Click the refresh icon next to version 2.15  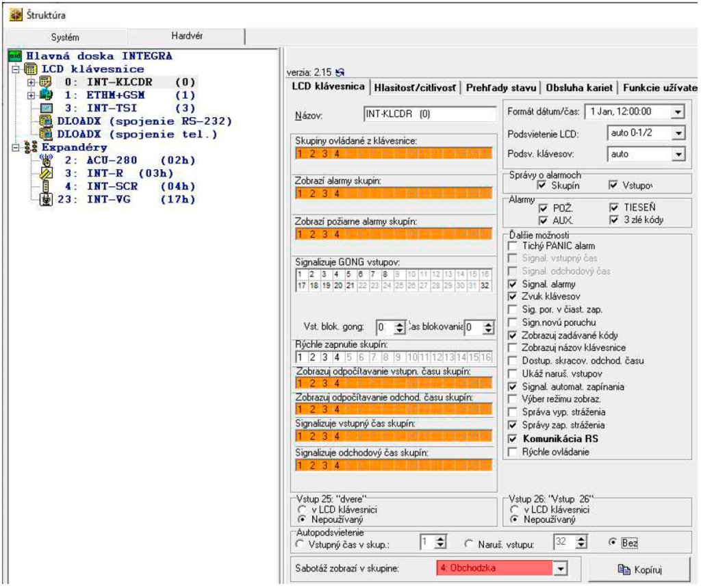click(x=338, y=73)
